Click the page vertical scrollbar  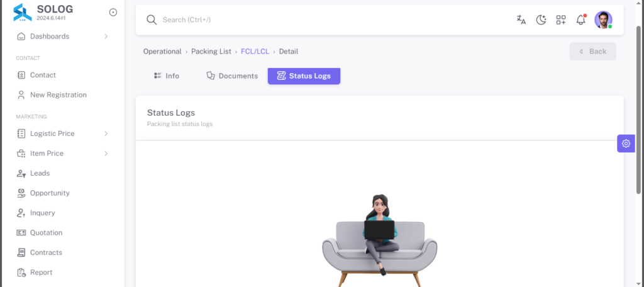point(638,110)
